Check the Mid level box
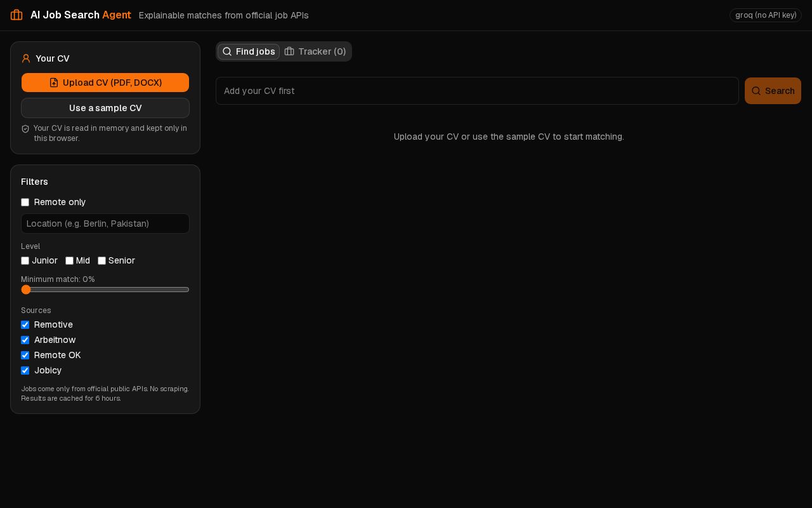The image size is (812, 508). point(70,261)
